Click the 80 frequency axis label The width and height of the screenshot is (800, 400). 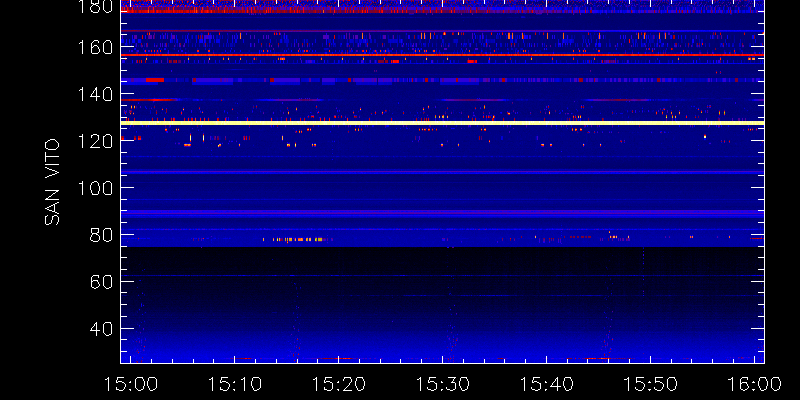101,235
